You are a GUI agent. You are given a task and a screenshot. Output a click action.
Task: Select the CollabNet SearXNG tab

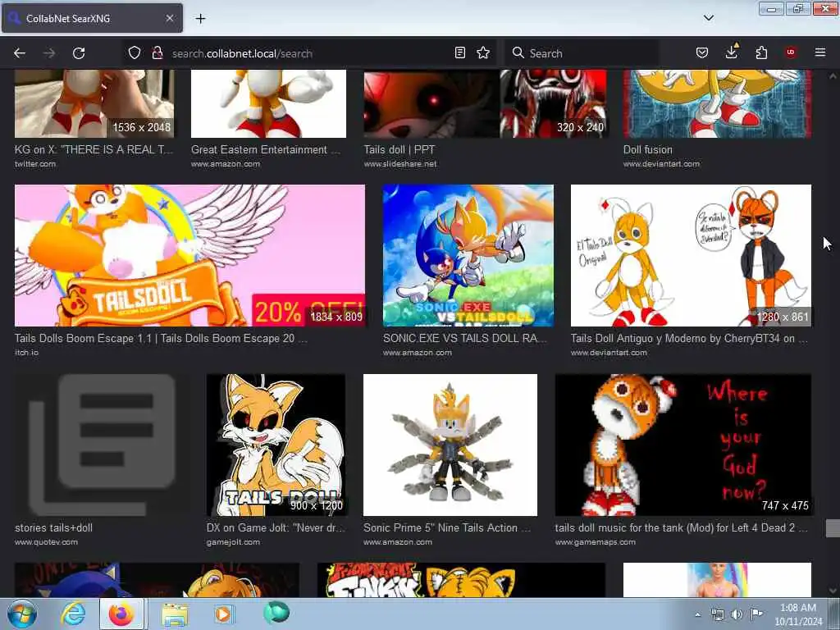[92, 18]
